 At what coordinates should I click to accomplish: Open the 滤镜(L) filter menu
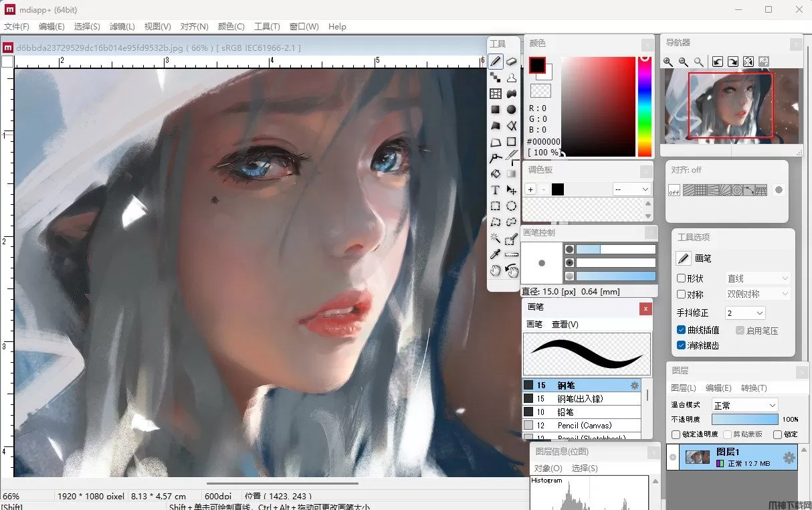[x=122, y=27]
